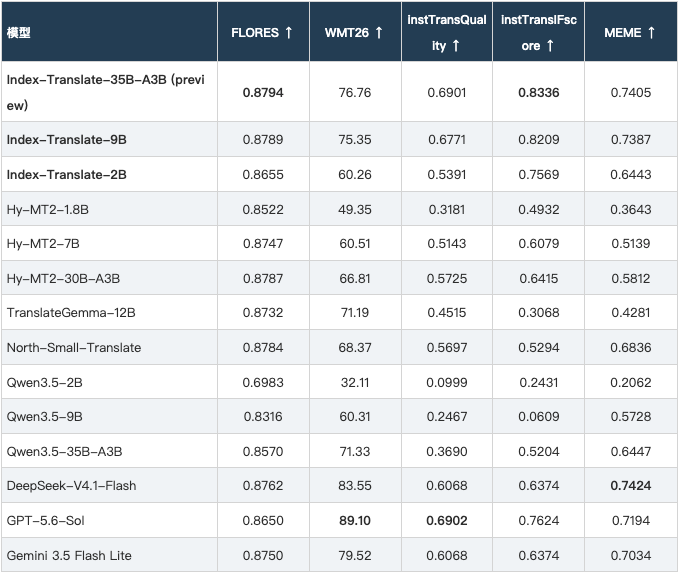Click WMT26 value 76.76
This screenshot has width=680, height=574.
pyautogui.click(x=355, y=92)
